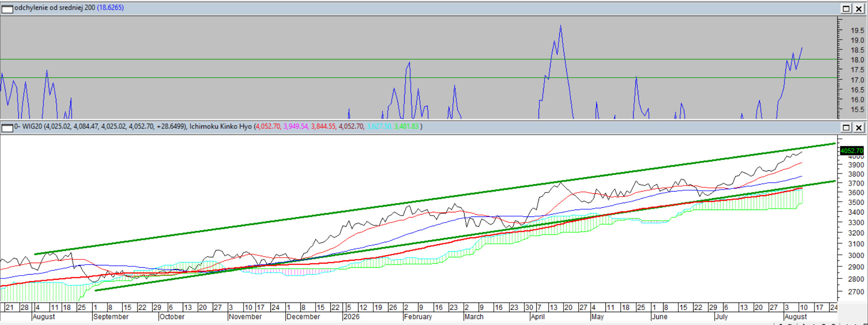Open the WIG20 pane's system menu icon
Screen dimensions: 868x325
tap(7, 127)
